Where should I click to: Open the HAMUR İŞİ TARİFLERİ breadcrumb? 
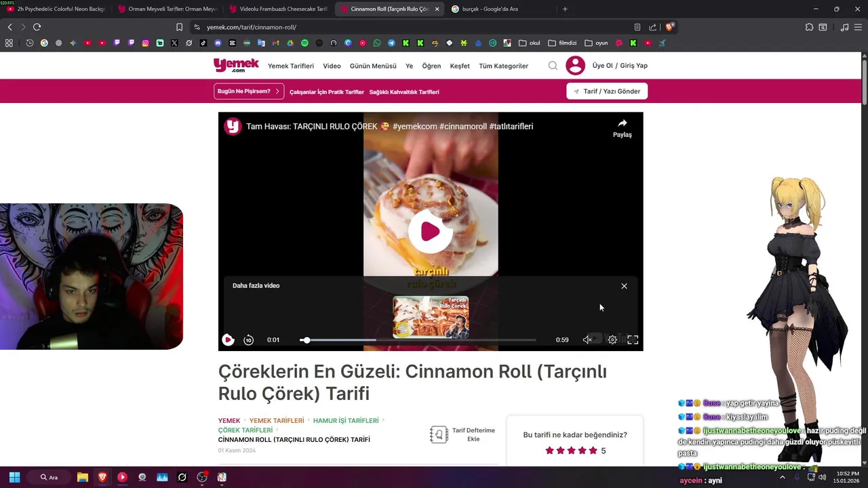(346, 421)
